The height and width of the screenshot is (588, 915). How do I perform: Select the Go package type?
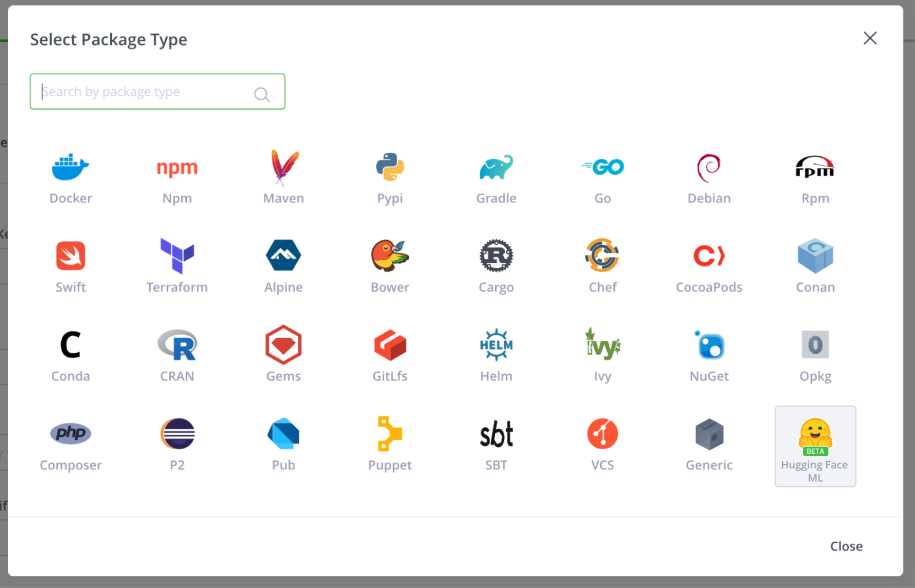[x=602, y=178]
